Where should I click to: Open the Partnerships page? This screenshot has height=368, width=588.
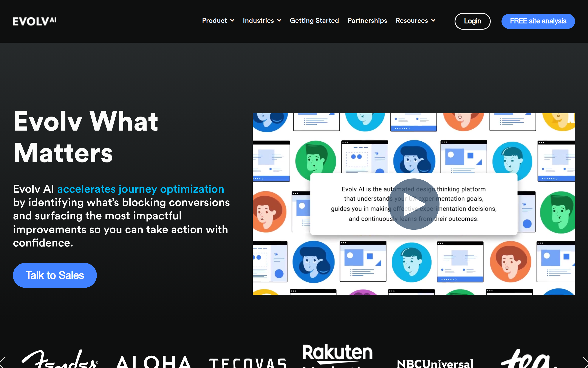tap(367, 21)
